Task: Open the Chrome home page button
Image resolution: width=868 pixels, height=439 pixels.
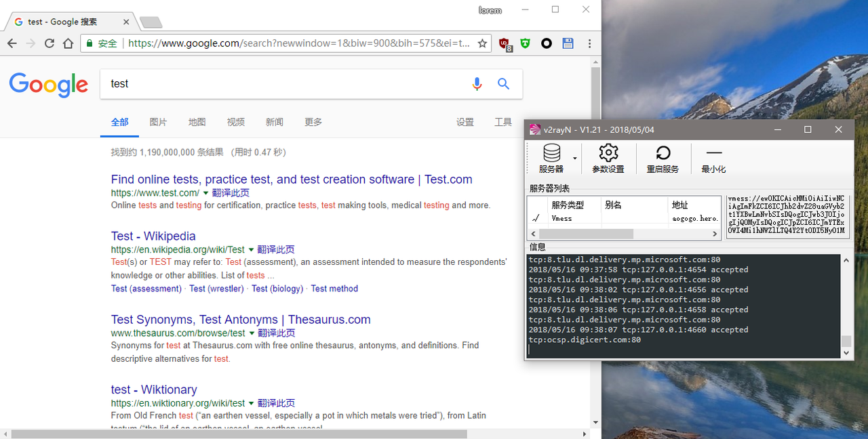Action: (68, 43)
